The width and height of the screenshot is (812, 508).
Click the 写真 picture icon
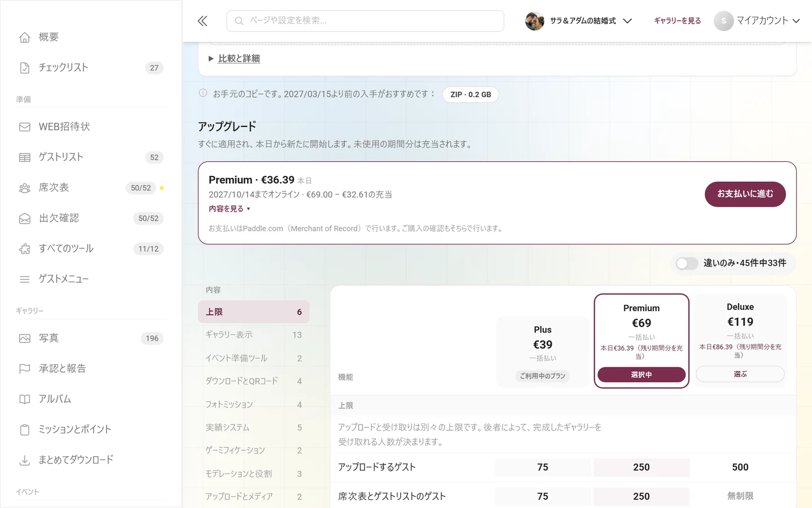25,339
